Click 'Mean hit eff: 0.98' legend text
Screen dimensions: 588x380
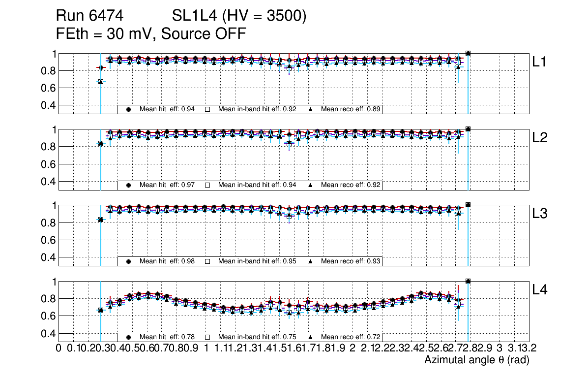pyautogui.click(x=167, y=261)
